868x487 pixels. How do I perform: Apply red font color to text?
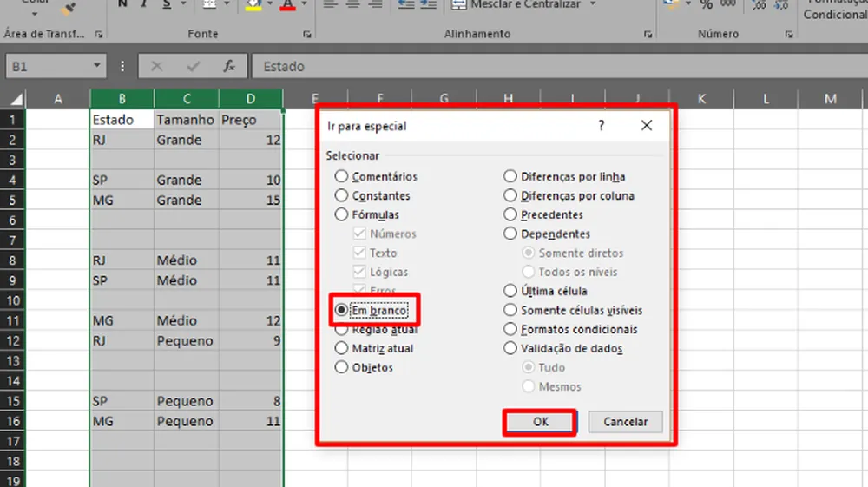[287, 5]
